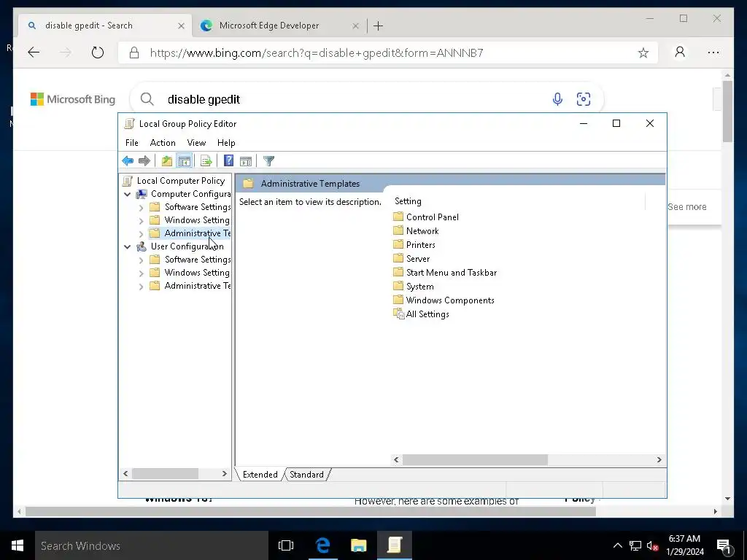Click the browser Refresh button

pyautogui.click(x=98, y=52)
